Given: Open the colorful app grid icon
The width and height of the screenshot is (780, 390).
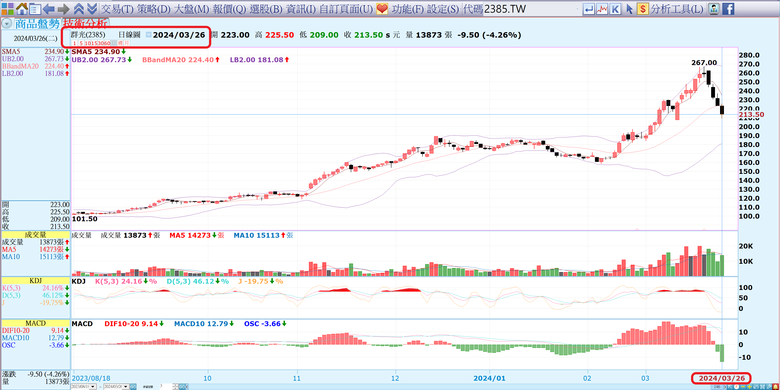Looking at the screenshot, I should pos(8,8).
